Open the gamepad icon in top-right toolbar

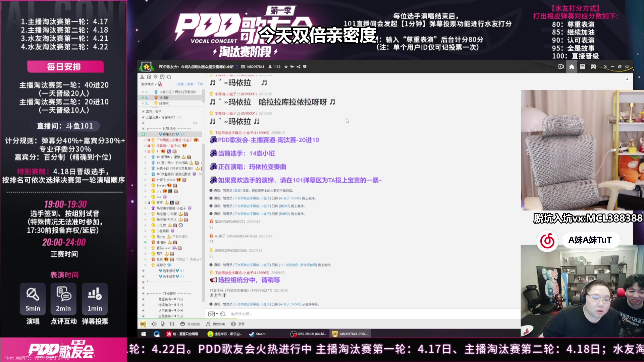pyautogui.click(x=593, y=67)
